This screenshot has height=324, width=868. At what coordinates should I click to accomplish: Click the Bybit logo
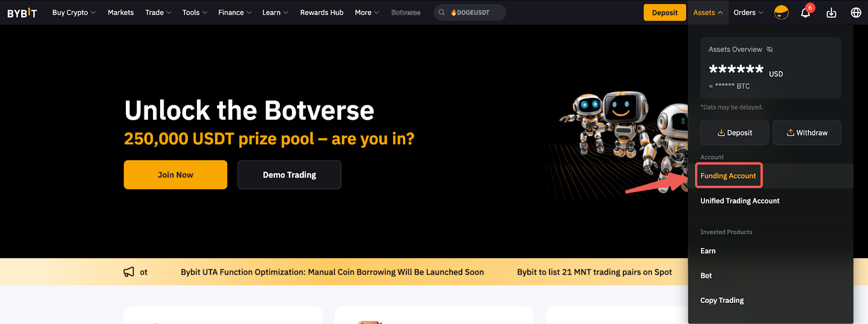(x=22, y=13)
